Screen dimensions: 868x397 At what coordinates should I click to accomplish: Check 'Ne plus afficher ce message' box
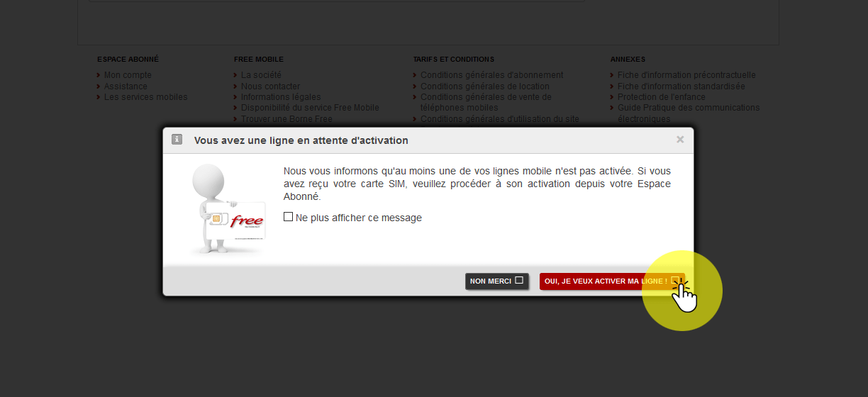pos(288,217)
